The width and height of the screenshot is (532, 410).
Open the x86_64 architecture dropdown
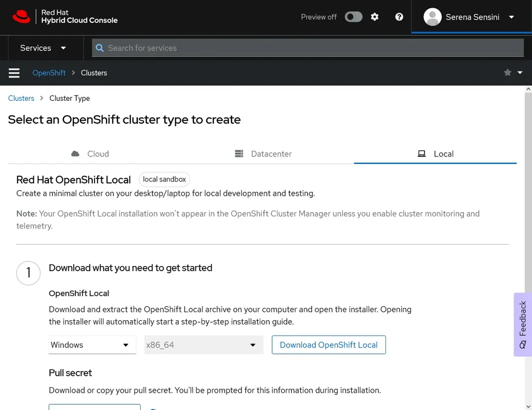(204, 345)
